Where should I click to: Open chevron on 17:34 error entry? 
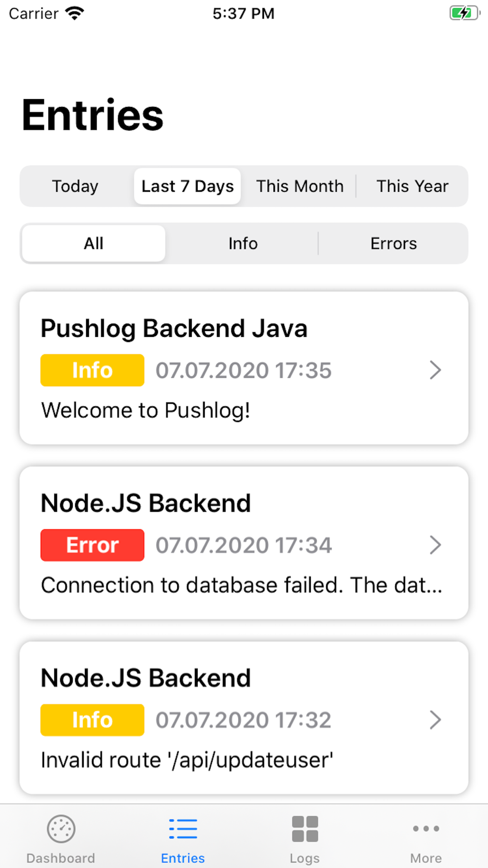[x=435, y=545]
